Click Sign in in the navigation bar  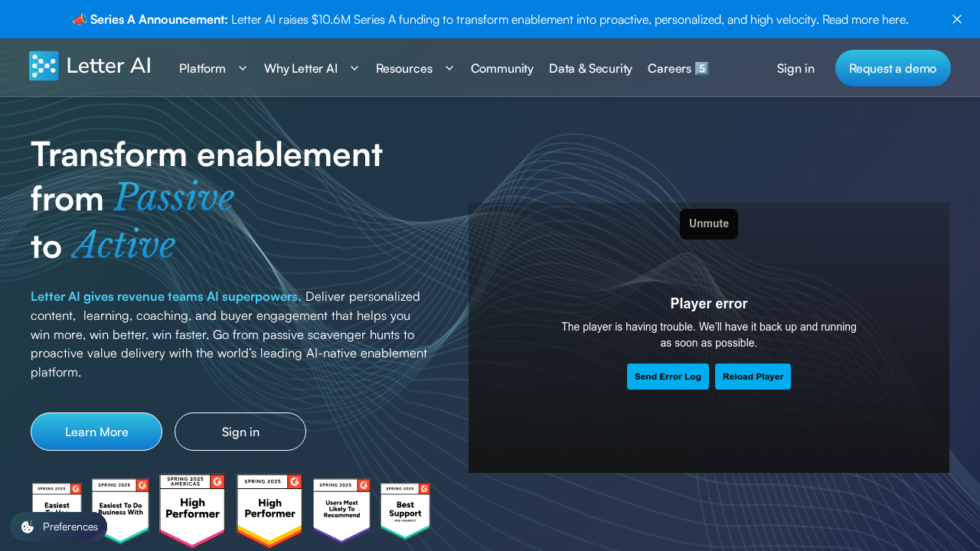click(795, 68)
